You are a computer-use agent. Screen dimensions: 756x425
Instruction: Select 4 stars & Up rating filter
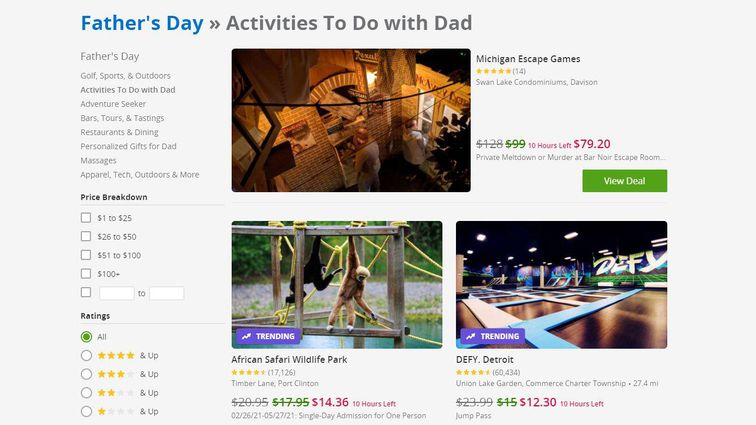coord(87,355)
